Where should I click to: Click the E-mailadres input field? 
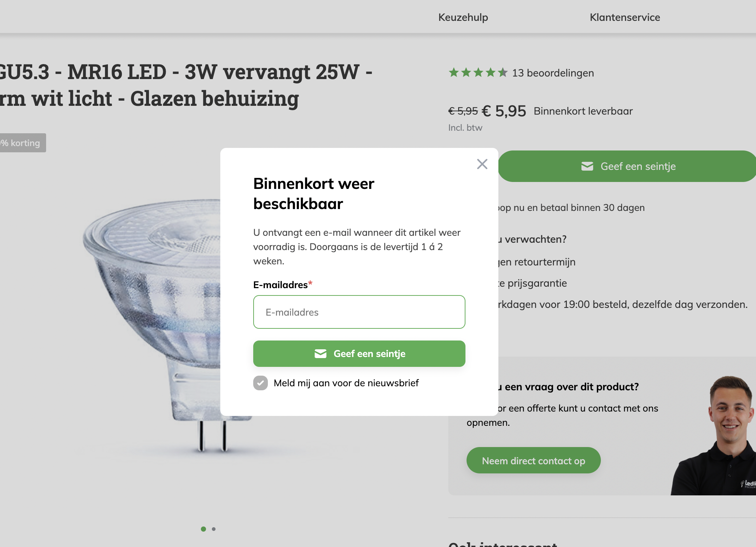click(359, 312)
